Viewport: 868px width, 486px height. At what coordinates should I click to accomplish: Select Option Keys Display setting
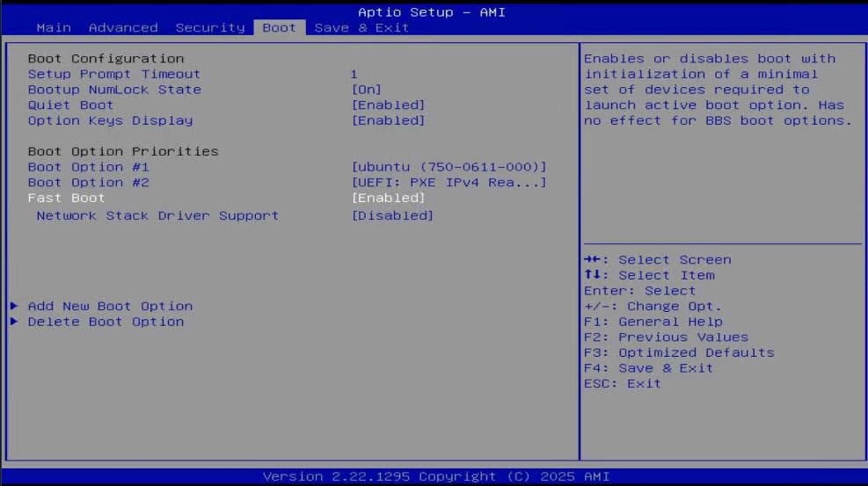(x=110, y=120)
